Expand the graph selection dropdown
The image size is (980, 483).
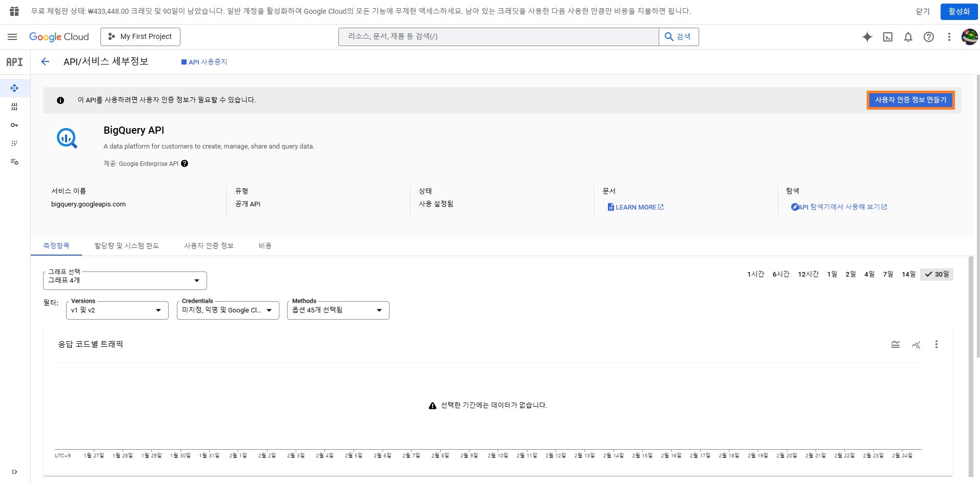coord(125,281)
